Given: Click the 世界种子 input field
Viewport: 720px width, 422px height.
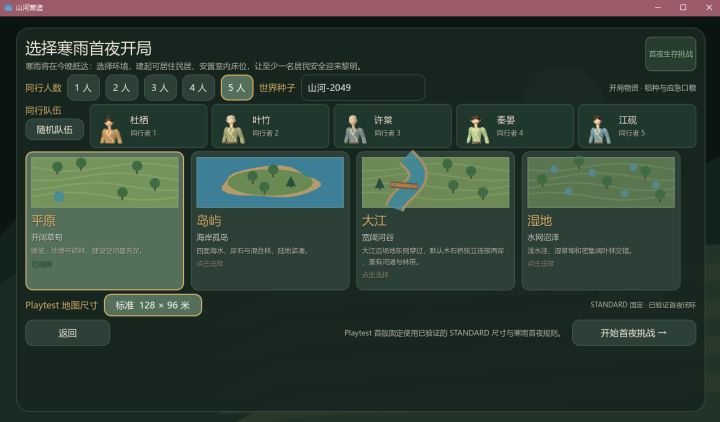Looking at the screenshot, I should coord(363,88).
